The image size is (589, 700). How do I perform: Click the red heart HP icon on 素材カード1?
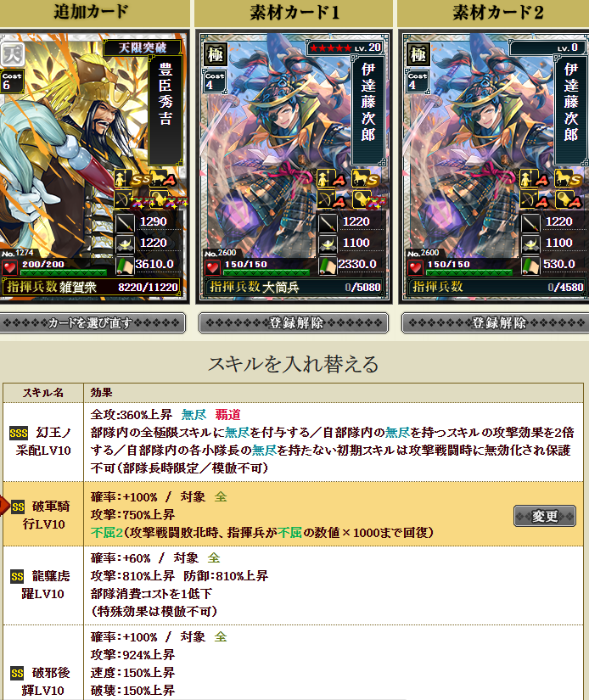(x=212, y=267)
